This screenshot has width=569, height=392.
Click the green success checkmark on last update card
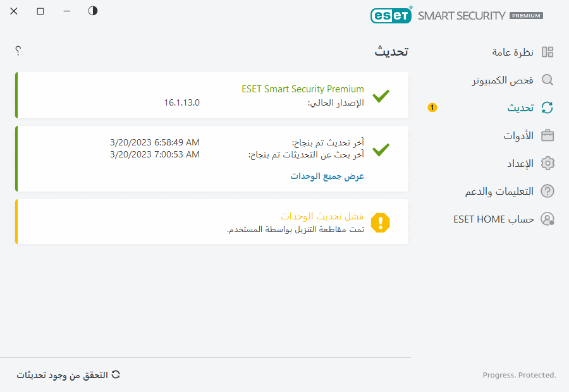381,150
